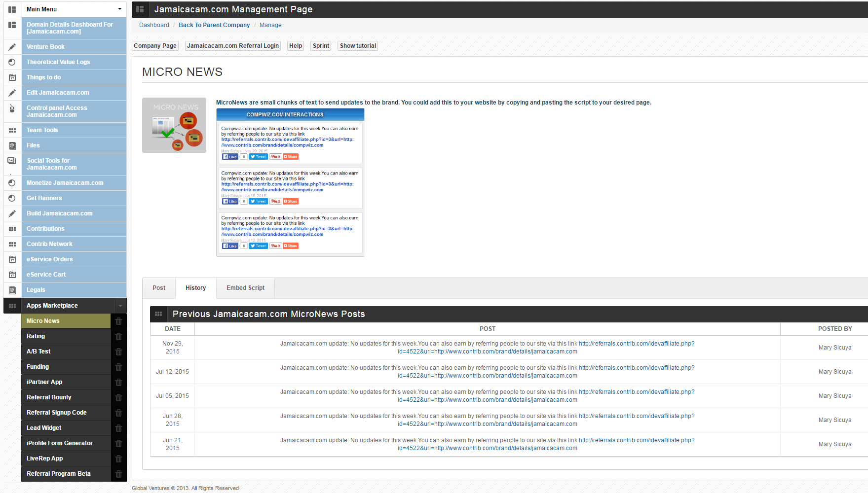Sort by the DATE column header
Screen dimensions: 868x493
pos(173,329)
